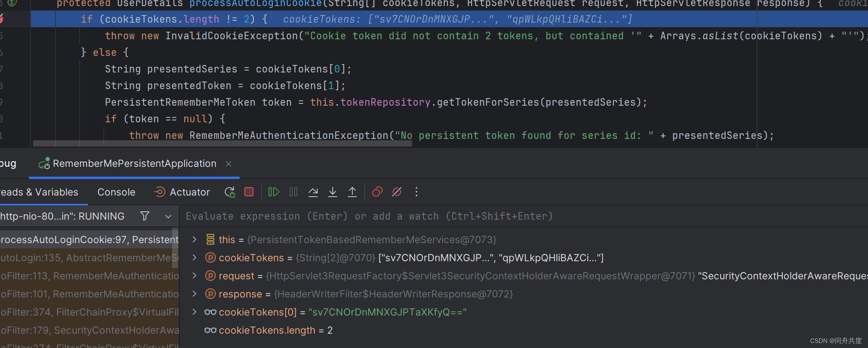Click the breakpoint marker in the gutter

pyautogui.click(x=2, y=19)
